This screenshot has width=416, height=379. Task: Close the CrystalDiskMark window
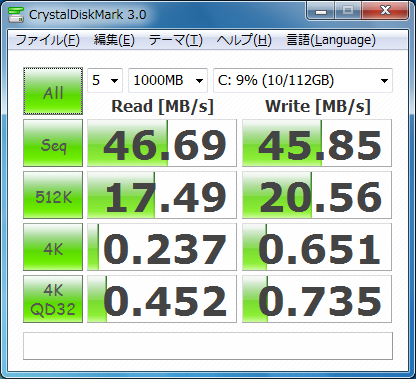pos(385,11)
